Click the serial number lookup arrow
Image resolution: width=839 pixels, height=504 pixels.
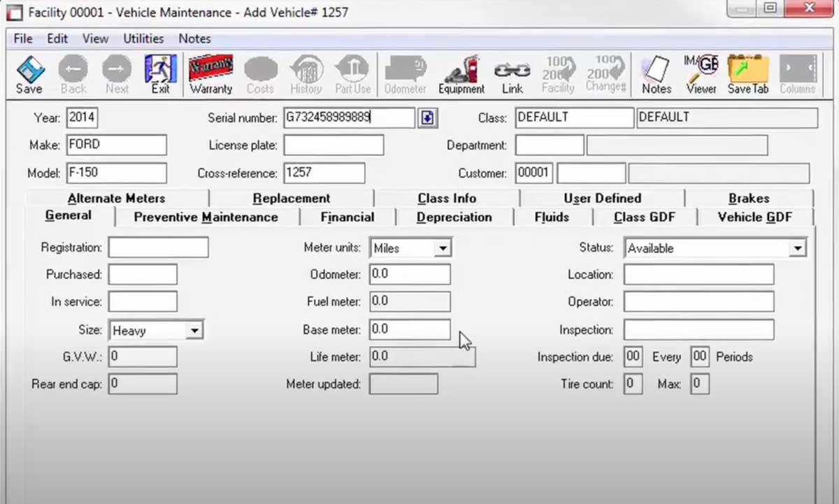[x=427, y=117]
